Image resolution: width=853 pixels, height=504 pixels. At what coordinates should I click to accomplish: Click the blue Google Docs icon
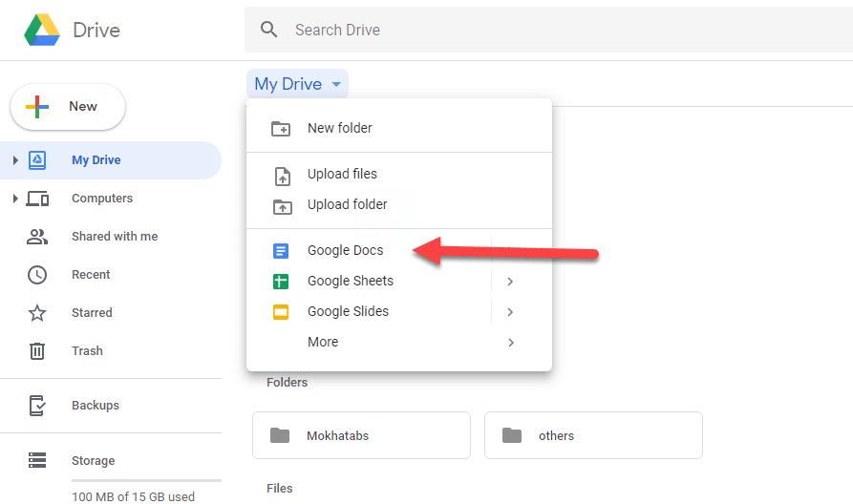(x=281, y=251)
